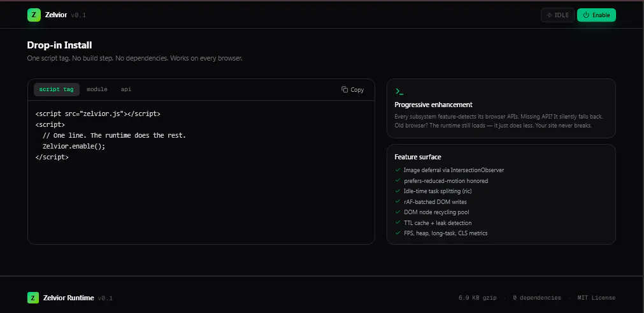Click the checkmark beside TTL cache + leak detection
Viewport: 644px width, 313px height.
pos(397,222)
